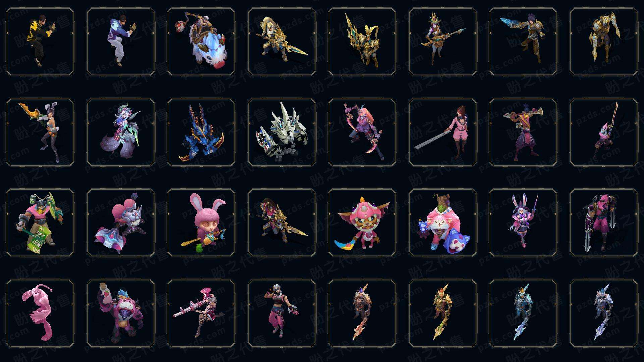Image resolution: width=644 pixels, height=362 pixels.
Task: Pick the pink suit Fiora with ruler
Action: [x=443, y=132]
